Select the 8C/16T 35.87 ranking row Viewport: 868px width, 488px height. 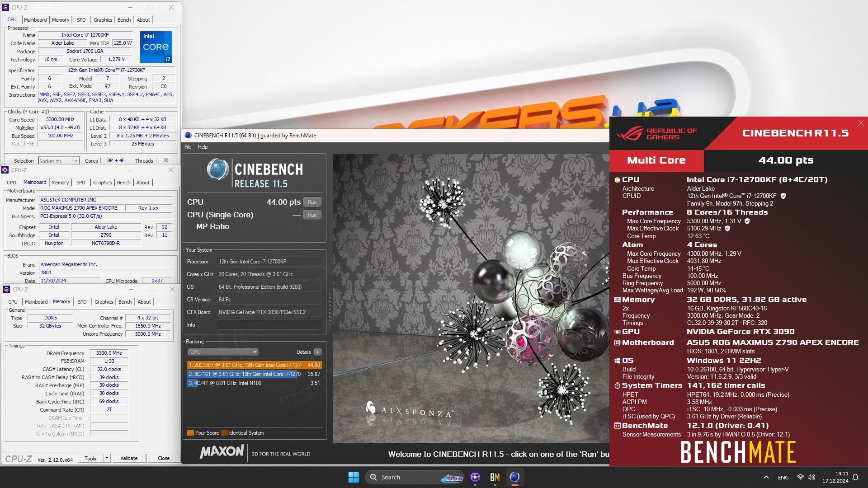pyautogui.click(x=255, y=374)
